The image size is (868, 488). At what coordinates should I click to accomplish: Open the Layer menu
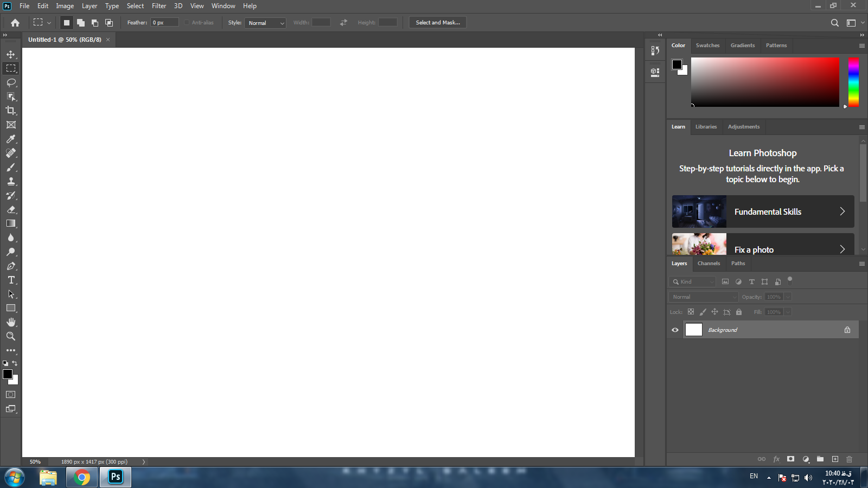(90, 6)
